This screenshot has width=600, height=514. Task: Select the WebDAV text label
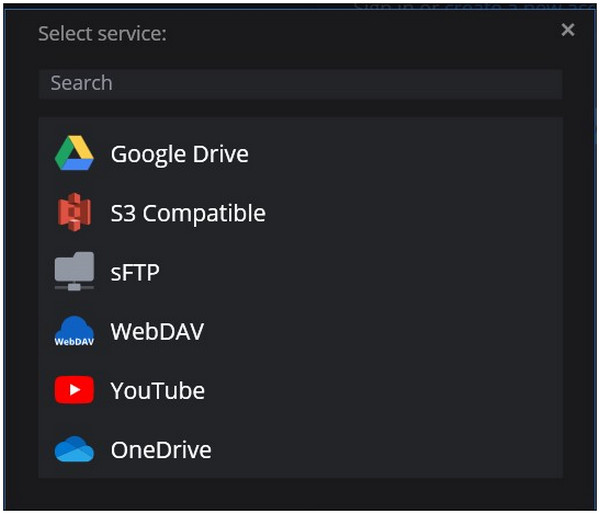pyautogui.click(x=157, y=331)
